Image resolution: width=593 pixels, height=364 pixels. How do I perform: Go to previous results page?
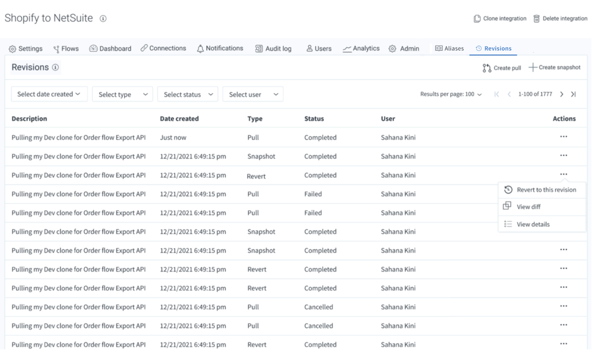coord(509,94)
